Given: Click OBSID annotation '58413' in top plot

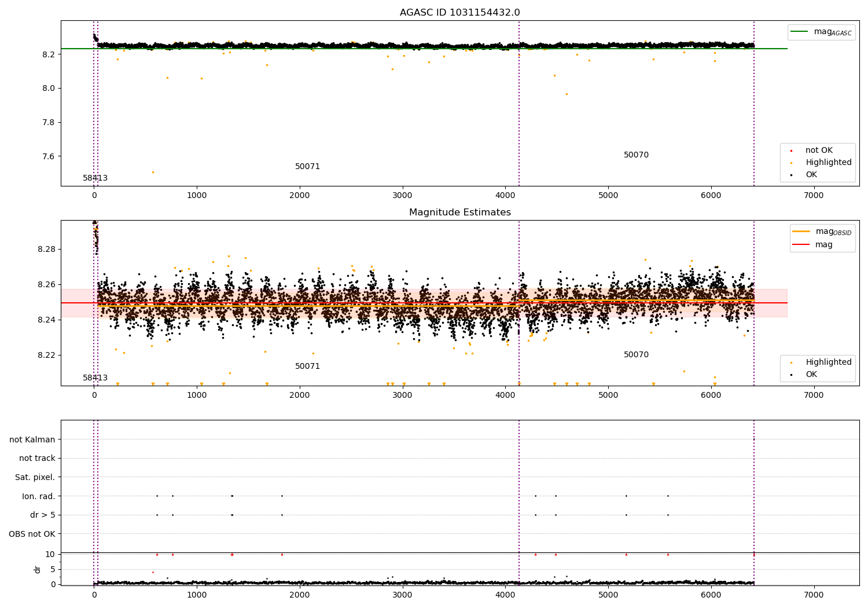Looking at the screenshot, I should [95, 178].
